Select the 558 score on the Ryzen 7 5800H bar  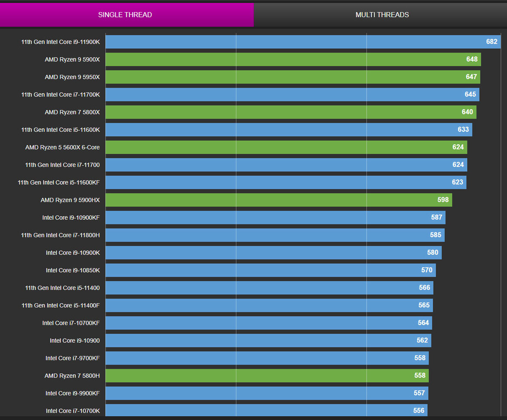click(x=420, y=375)
